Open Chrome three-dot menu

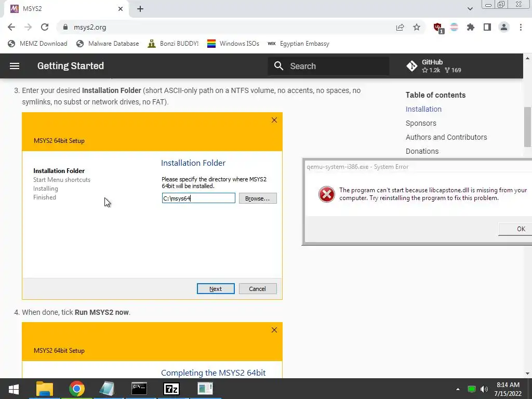tap(521, 27)
